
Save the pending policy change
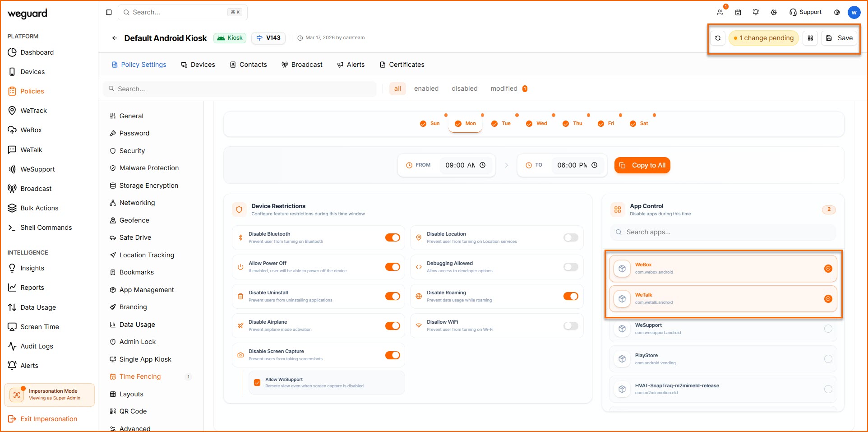(840, 38)
